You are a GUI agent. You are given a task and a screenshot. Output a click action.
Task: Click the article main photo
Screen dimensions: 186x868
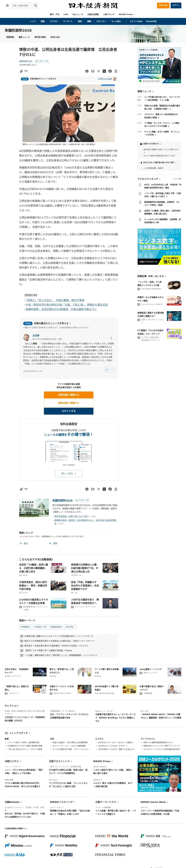(69, 113)
